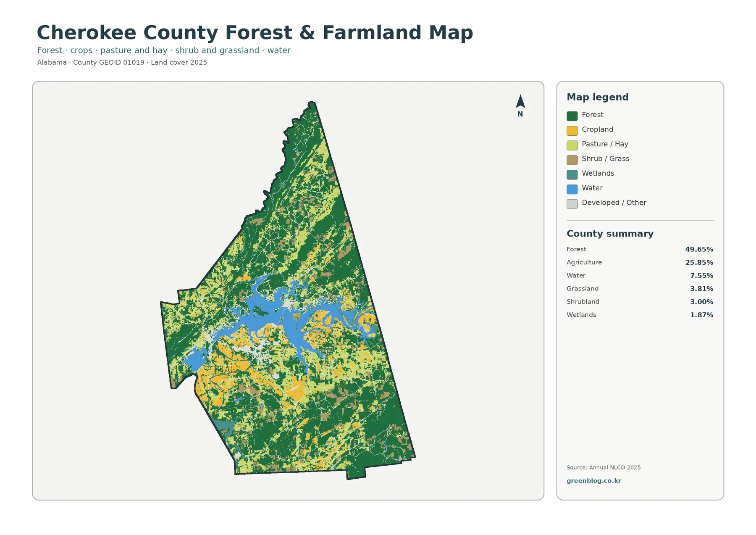
Task: Click the Pasture / Hay light green swatch
Action: [x=572, y=145]
